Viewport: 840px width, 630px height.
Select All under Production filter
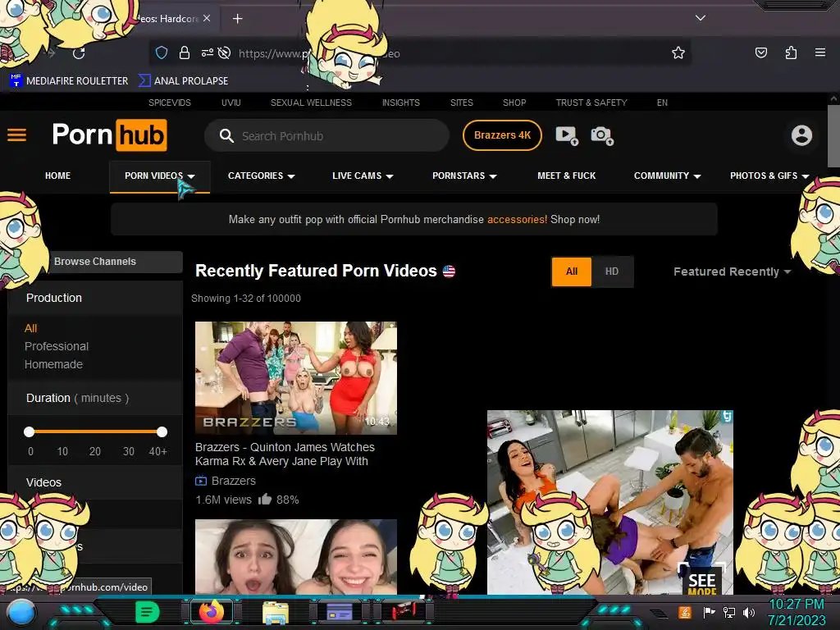[x=30, y=328]
